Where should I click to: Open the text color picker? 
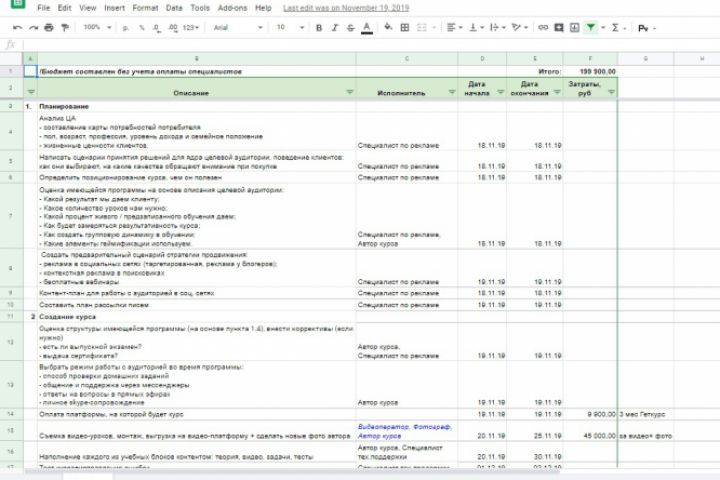pos(366,28)
